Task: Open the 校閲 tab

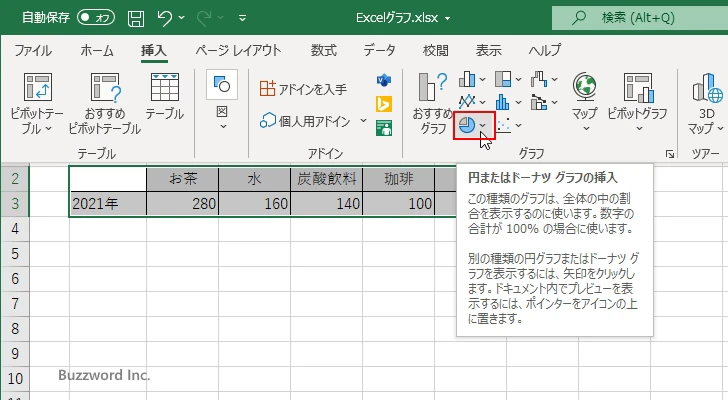Action: point(436,50)
